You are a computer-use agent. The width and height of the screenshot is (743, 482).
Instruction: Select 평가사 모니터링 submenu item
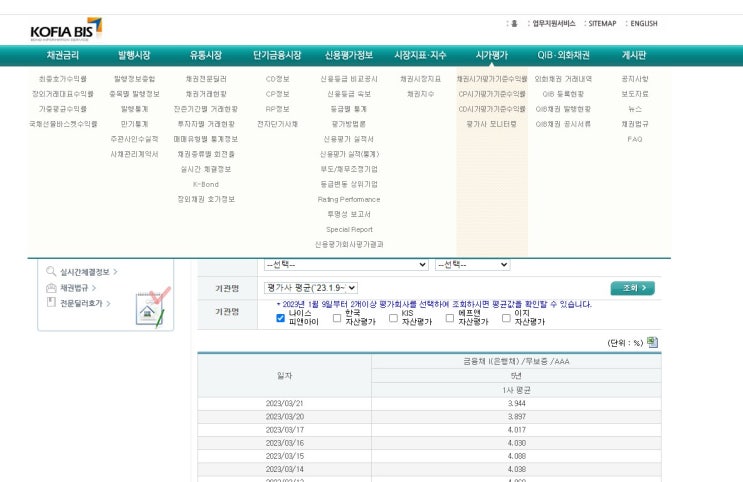pos(492,124)
